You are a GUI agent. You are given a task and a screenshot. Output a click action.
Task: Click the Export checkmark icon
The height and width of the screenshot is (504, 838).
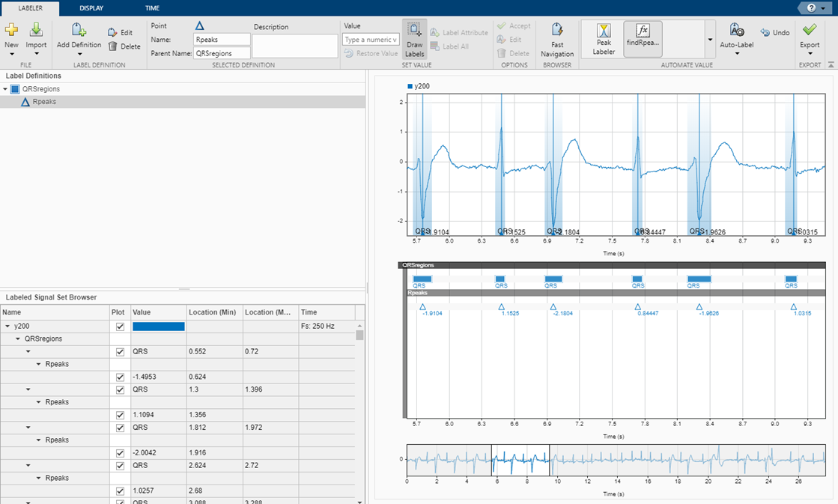click(x=809, y=30)
